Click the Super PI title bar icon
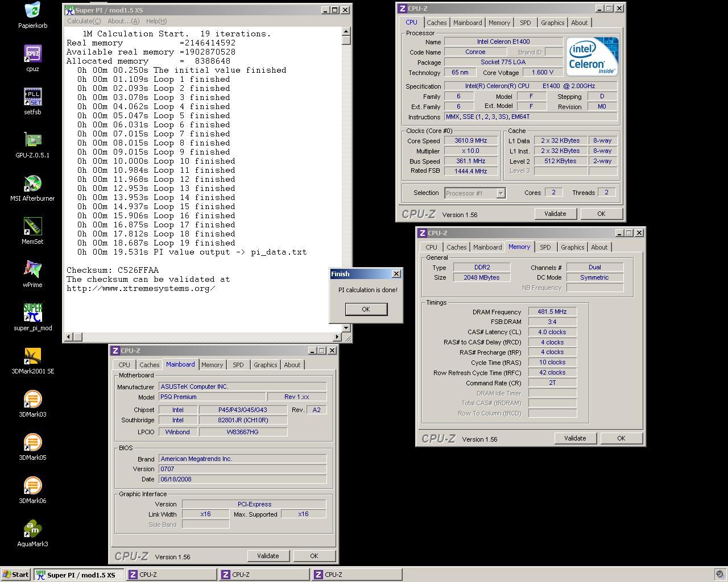Screen dimensions: 728x582 pyautogui.click(x=69, y=10)
